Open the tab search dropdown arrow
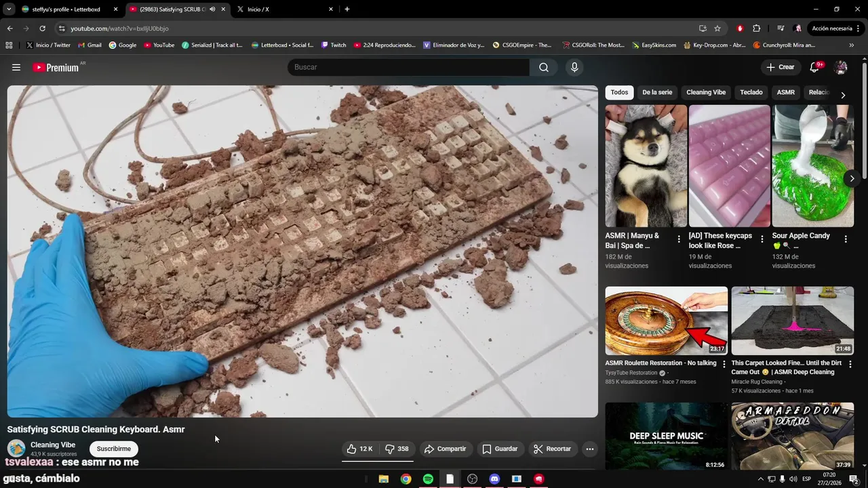This screenshot has height=488, width=868. (x=9, y=9)
